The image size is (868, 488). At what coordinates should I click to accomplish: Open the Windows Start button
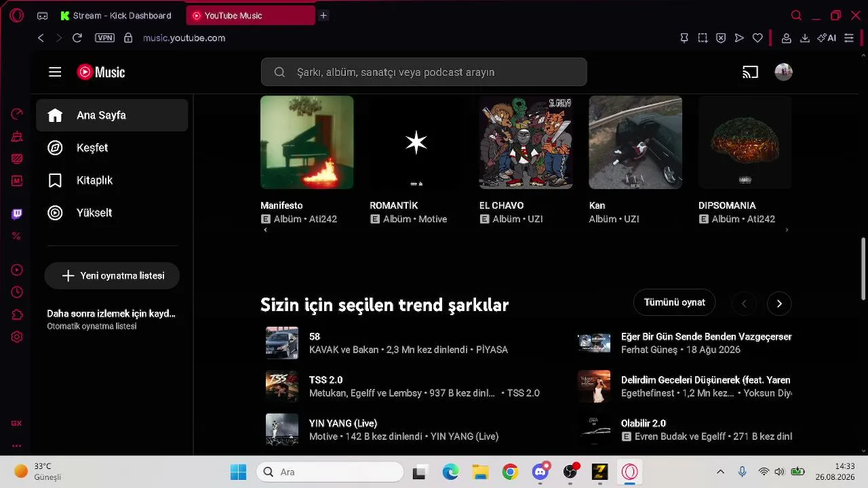coord(238,472)
